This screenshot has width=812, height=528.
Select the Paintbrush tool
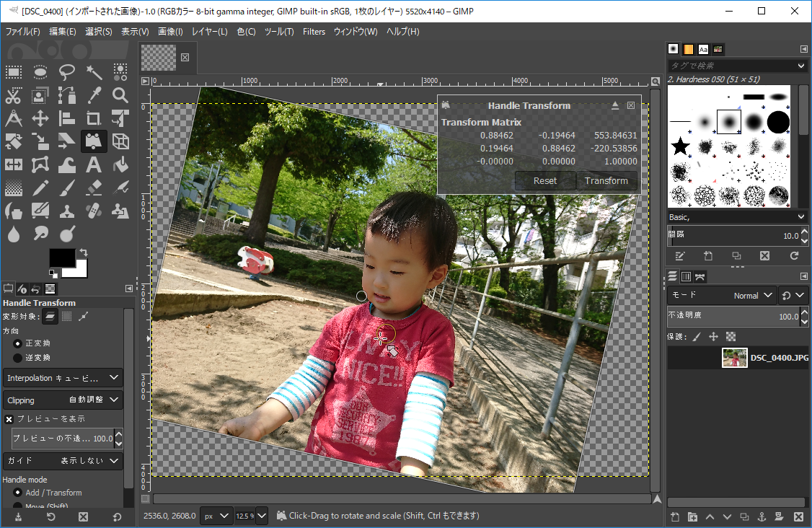click(67, 188)
